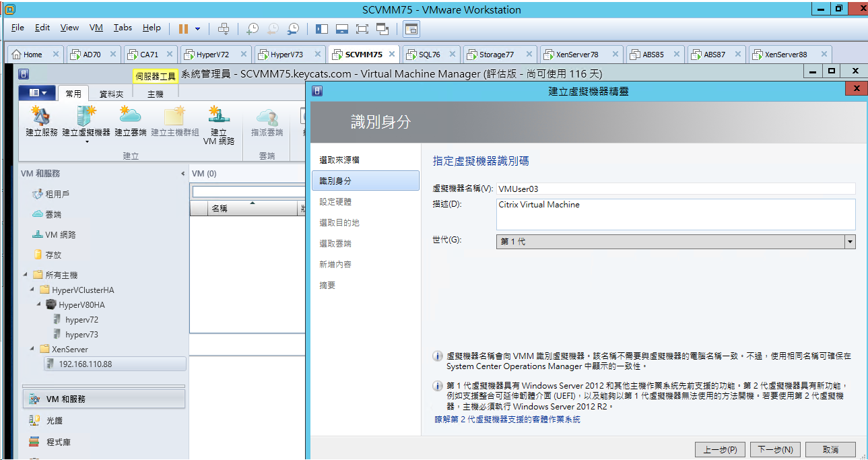The height and width of the screenshot is (460, 868).
Task: Collapse the XenServer host group
Action: (x=33, y=350)
